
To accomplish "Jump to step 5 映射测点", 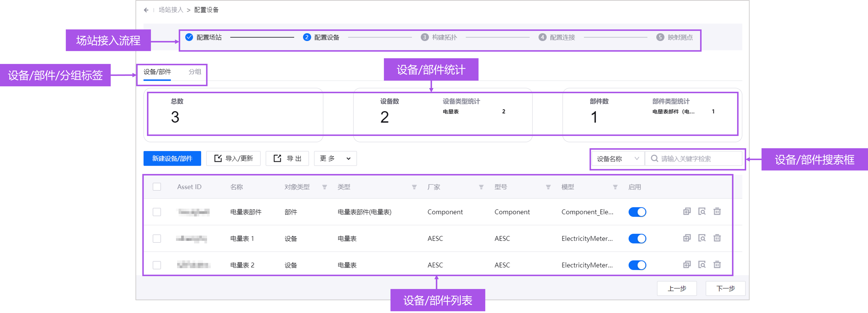I will (x=675, y=37).
